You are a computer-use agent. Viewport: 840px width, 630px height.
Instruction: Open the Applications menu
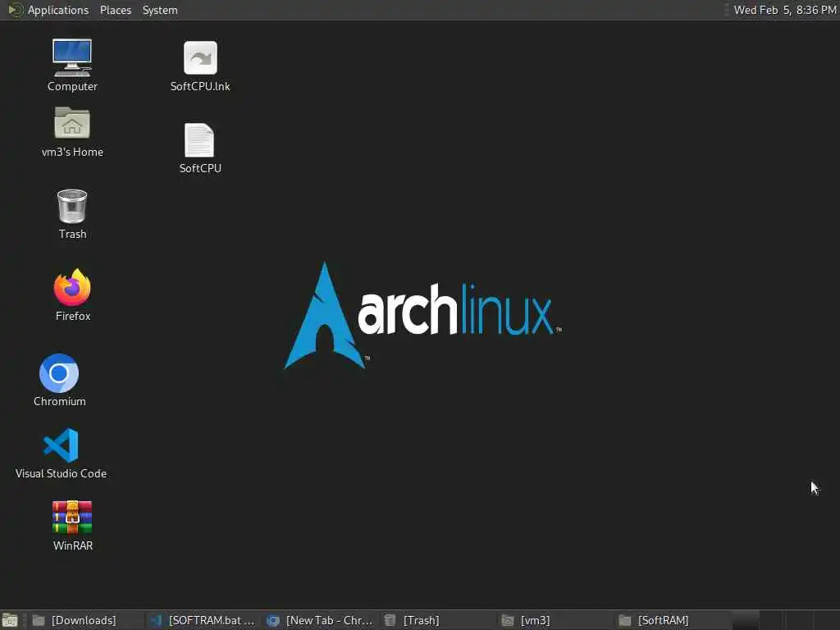(x=58, y=10)
